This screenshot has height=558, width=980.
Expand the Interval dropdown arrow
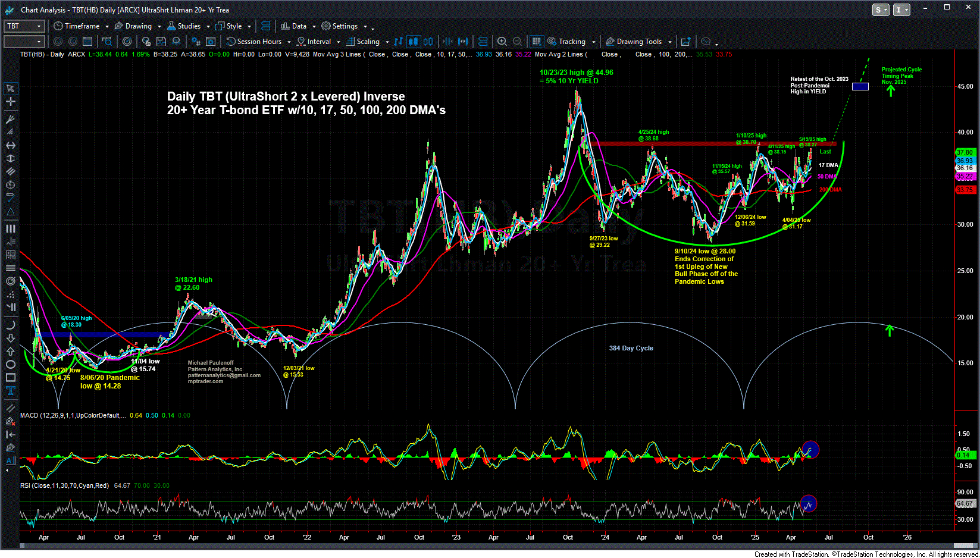pos(339,42)
